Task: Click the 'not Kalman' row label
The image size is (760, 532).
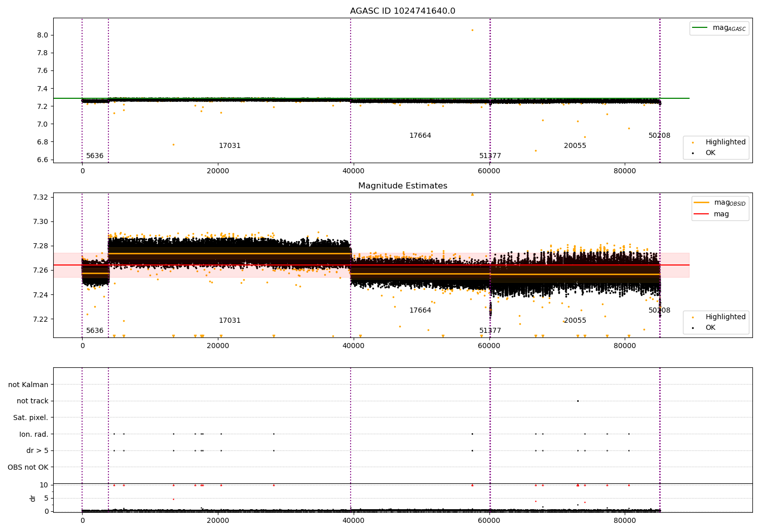Action: click(x=28, y=385)
